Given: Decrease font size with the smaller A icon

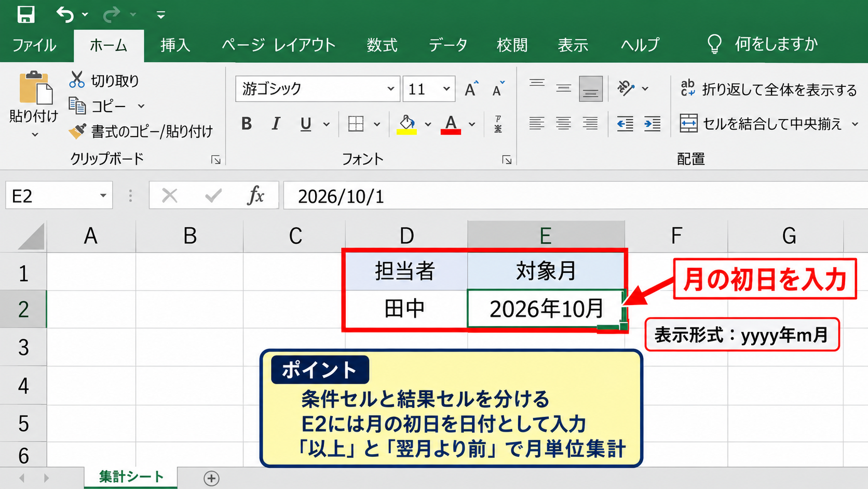Looking at the screenshot, I should coord(498,89).
